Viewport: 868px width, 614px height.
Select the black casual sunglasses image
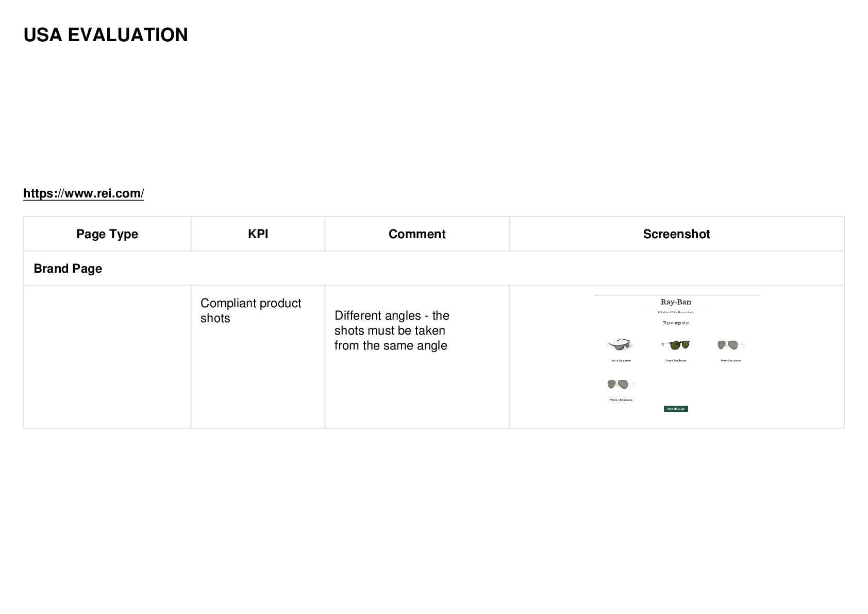tap(676, 344)
